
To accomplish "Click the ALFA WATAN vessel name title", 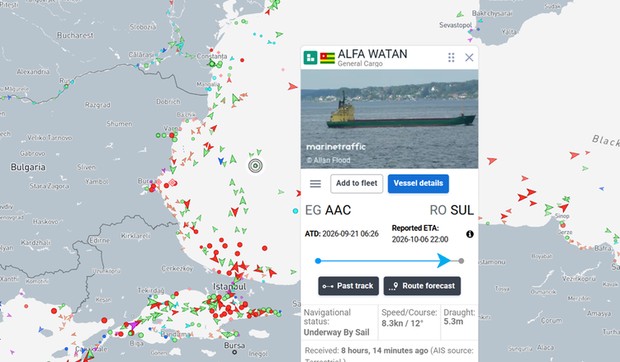I will [x=372, y=54].
